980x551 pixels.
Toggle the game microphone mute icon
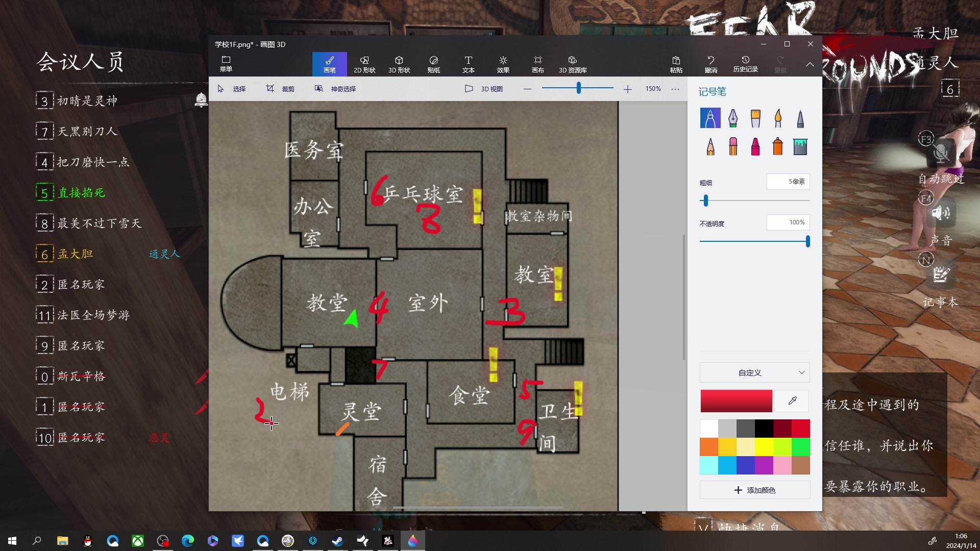(941, 152)
